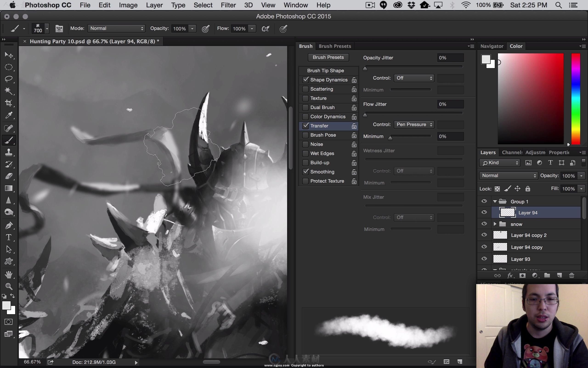The height and width of the screenshot is (368, 588).
Task: Uncheck Smoothing option
Action: (x=305, y=172)
